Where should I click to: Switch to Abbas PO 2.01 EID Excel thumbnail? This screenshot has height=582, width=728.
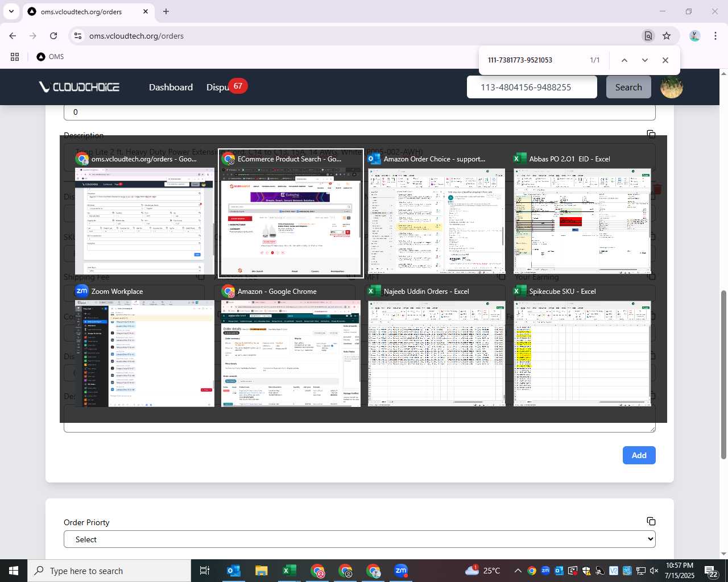582,214
